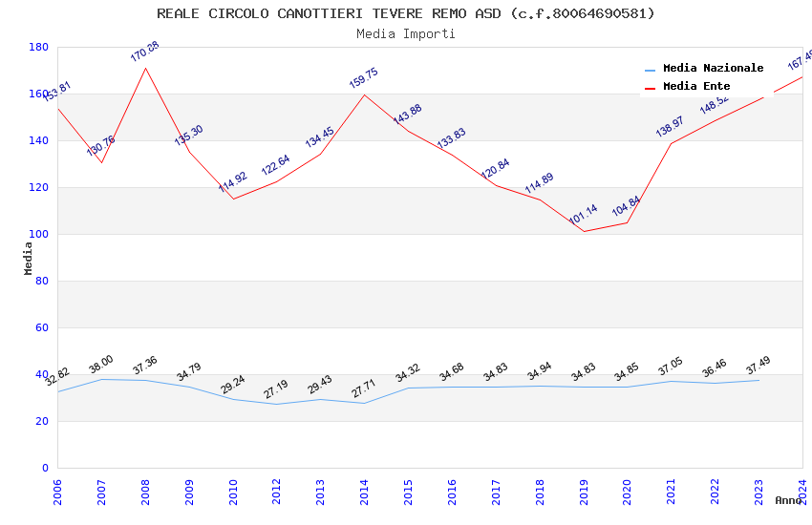This screenshot has width=812, height=525.
Task: Click the Media Nazionale data label 37.05
Action: (671, 367)
